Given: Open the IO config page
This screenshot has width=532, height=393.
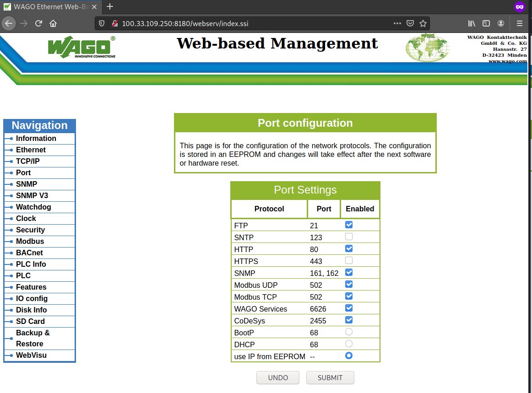Looking at the screenshot, I should pos(32,298).
